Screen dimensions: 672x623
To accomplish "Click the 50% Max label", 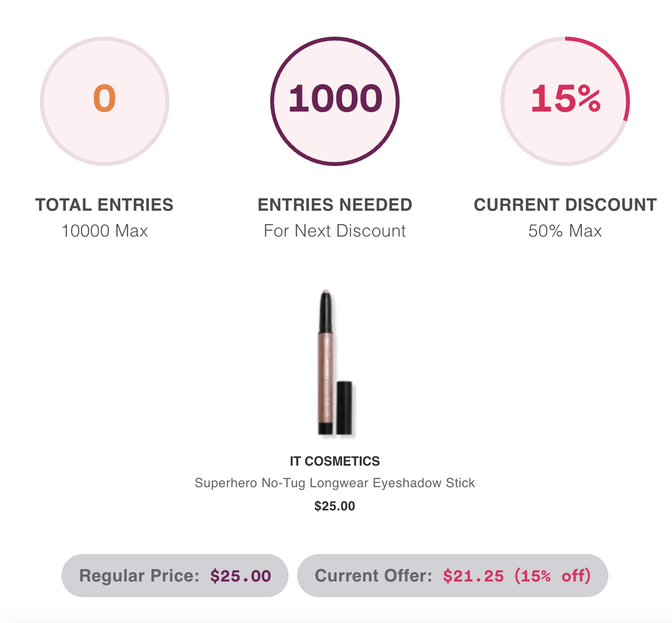I will (565, 231).
